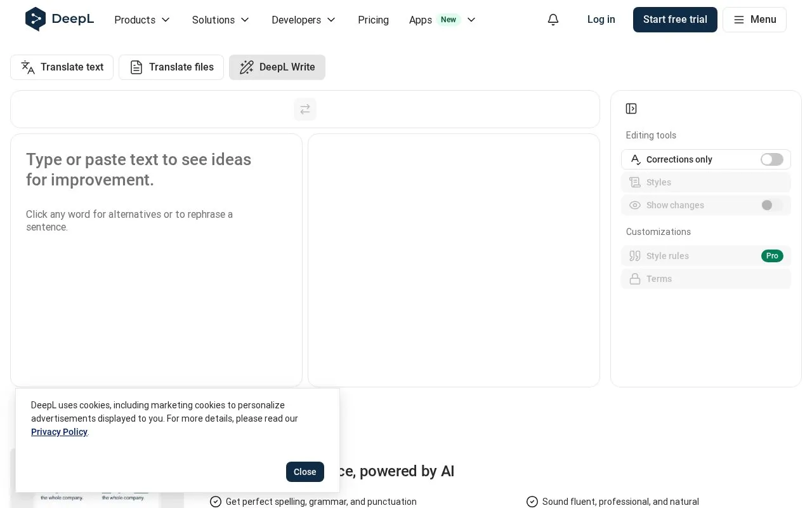Toggle the Show changes switch
Image resolution: width=812 pixels, height=508 pixels.
pos(772,205)
